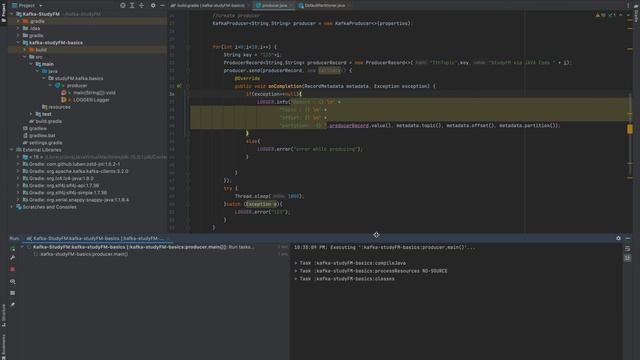Stop the running process
640x360 pixels.
click(x=13, y=269)
